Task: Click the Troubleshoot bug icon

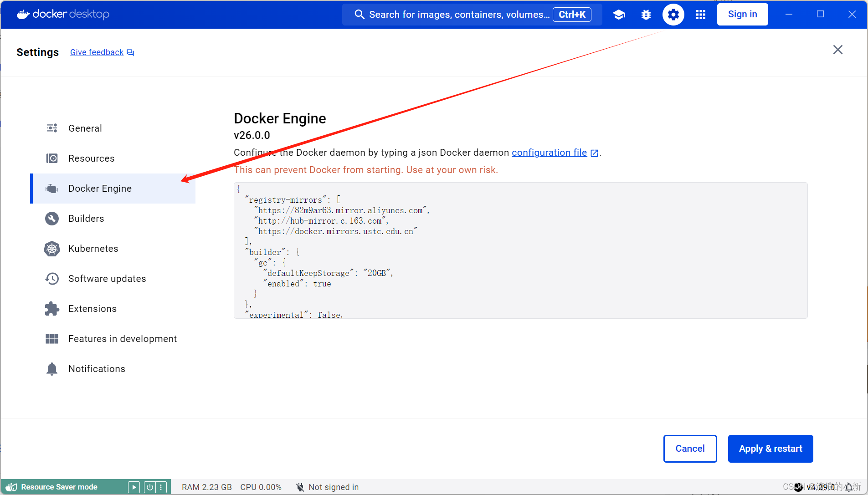Action: [x=646, y=15]
